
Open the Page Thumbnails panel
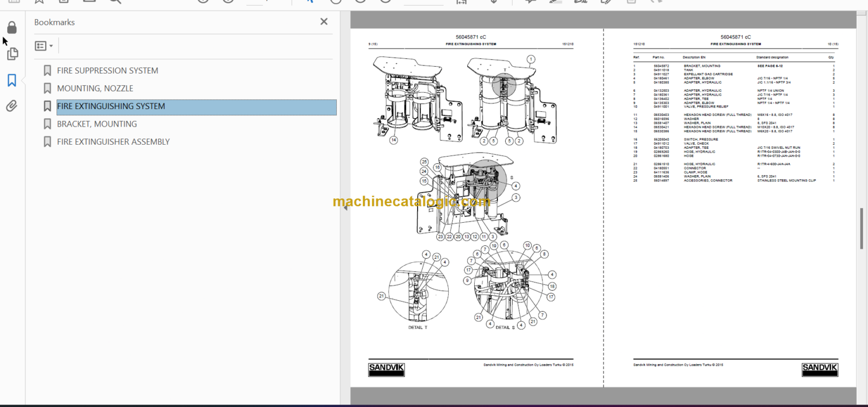(x=12, y=54)
